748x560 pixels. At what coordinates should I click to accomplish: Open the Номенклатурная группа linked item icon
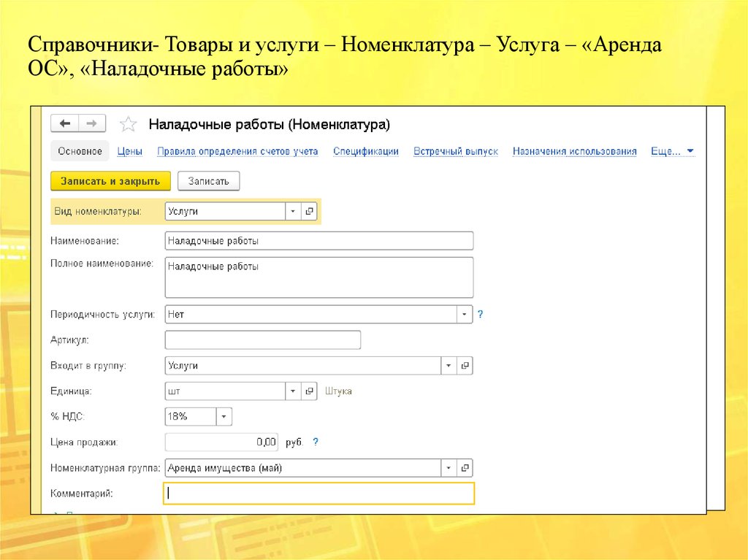tap(465, 467)
